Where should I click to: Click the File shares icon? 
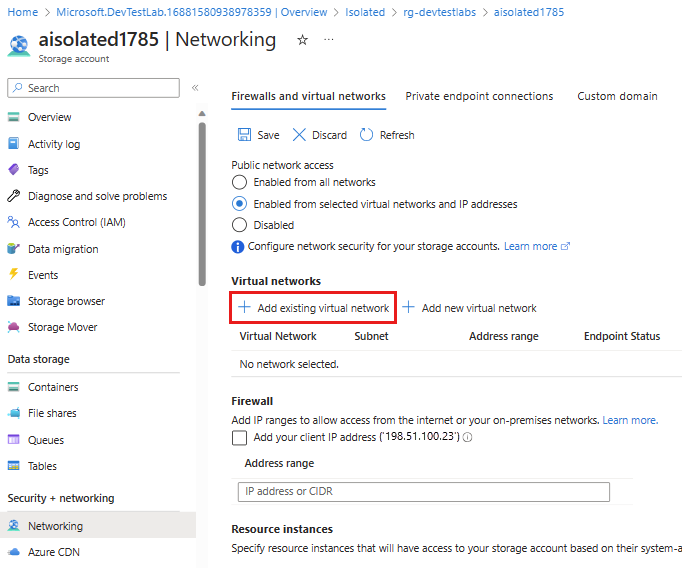coord(13,413)
